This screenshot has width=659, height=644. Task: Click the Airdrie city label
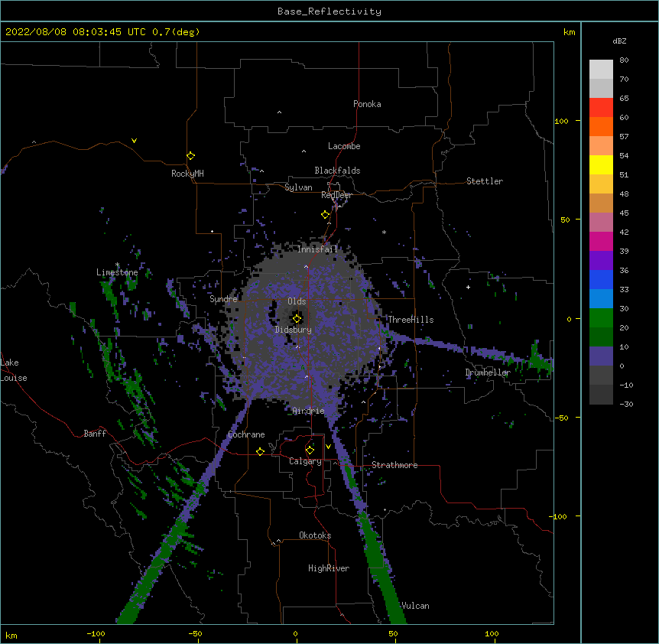click(x=308, y=411)
